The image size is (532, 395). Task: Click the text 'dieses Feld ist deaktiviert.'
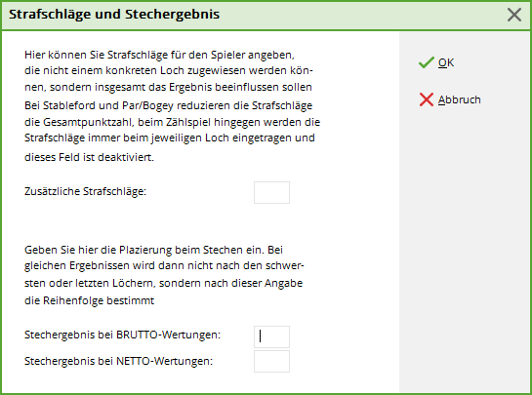click(x=89, y=157)
